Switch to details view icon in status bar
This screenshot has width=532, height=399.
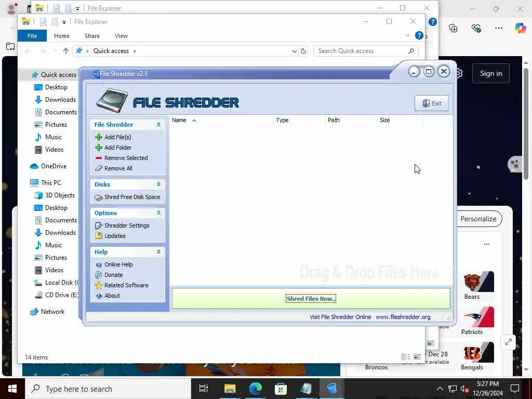point(405,356)
